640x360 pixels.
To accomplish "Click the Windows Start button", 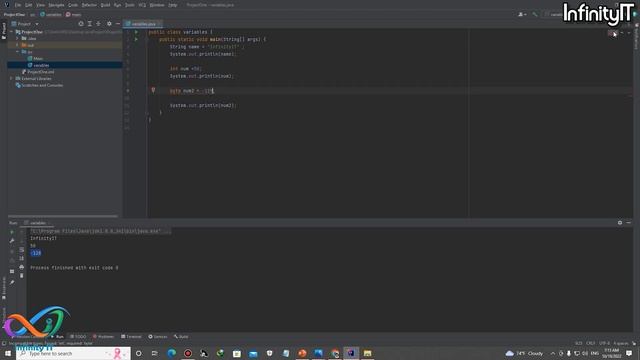I will (x=8, y=353).
